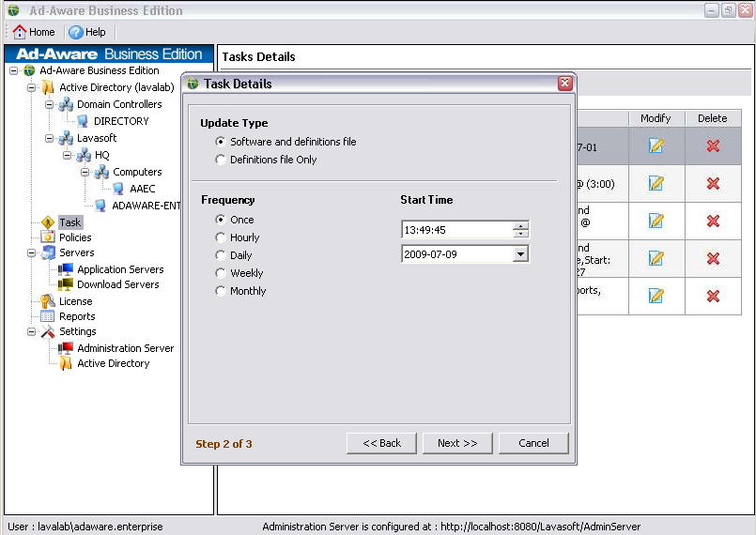Screen dimensions: 756x535
Task: Click the License keys icon
Action: click(47, 301)
